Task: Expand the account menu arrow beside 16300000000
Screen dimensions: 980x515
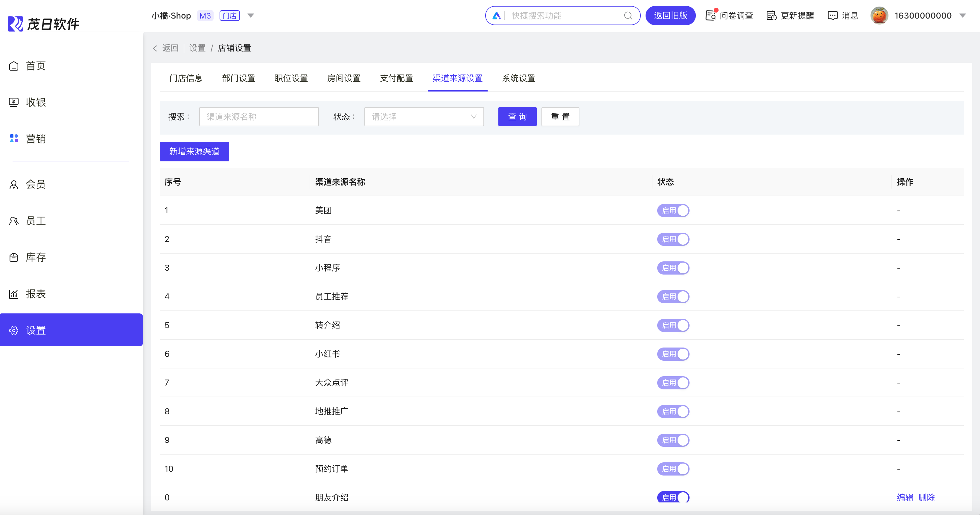Action: click(x=963, y=16)
